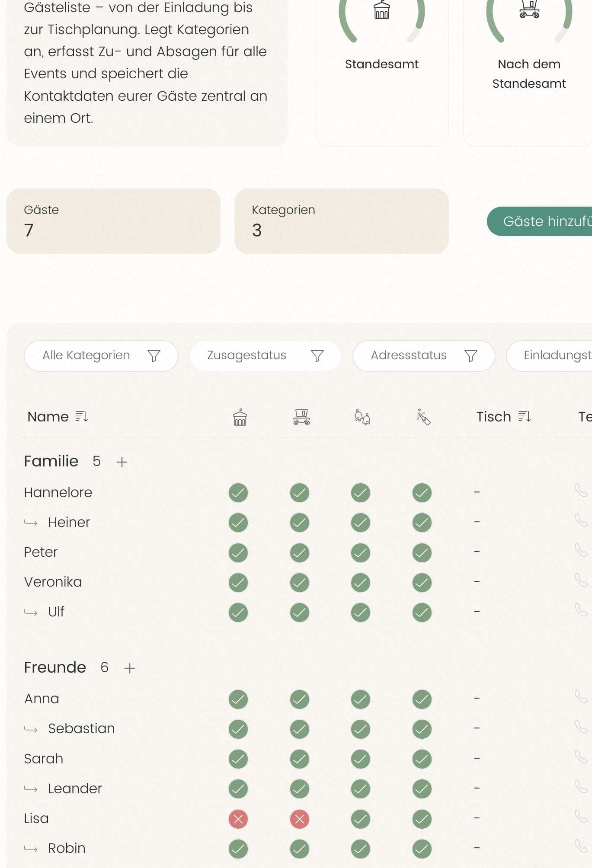Click the phone icon in Veronika's row

pyautogui.click(x=581, y=580)
